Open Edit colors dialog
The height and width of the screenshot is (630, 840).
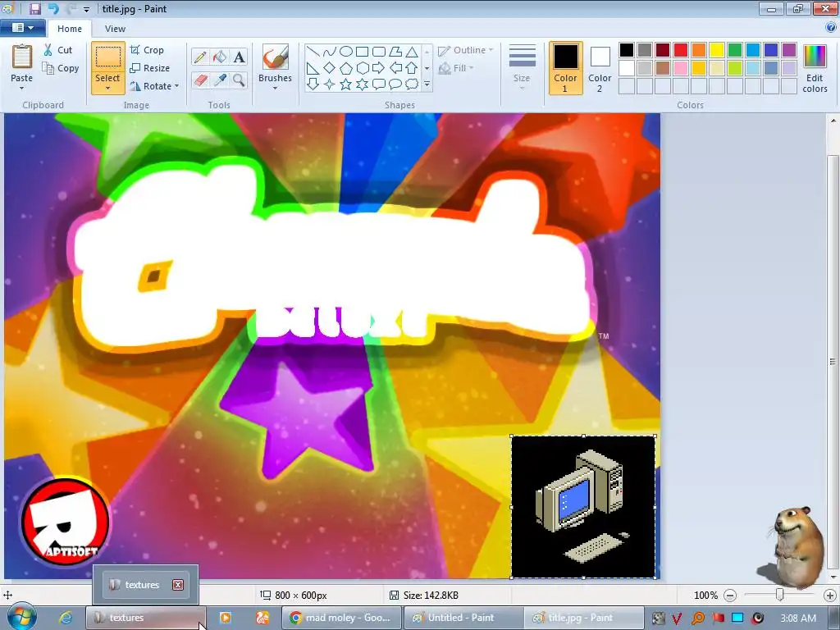coord(815,68)
